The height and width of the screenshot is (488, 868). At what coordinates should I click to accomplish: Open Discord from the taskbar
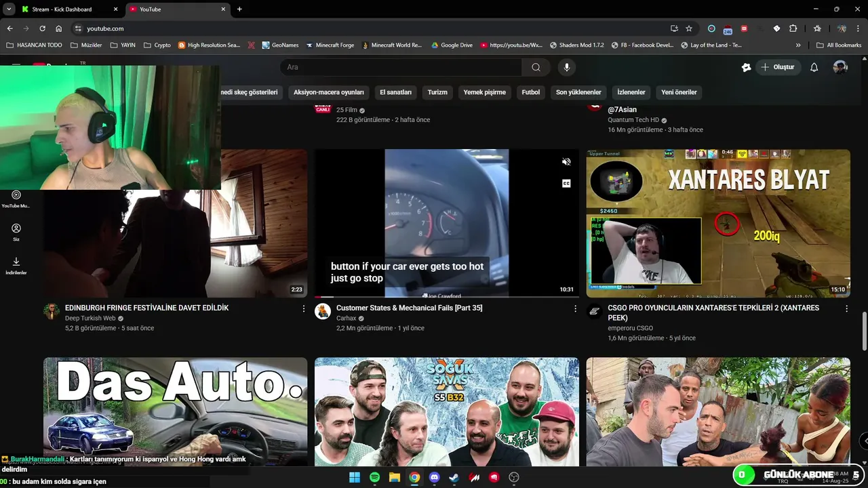(434, 477)
